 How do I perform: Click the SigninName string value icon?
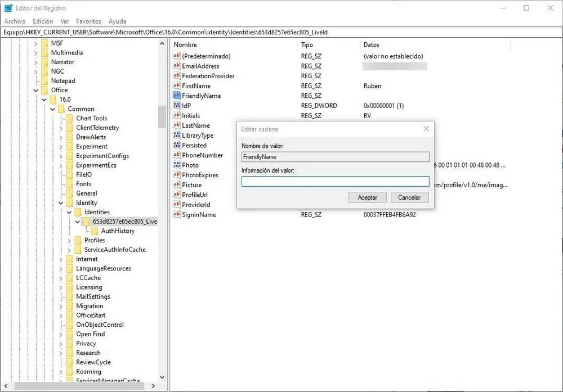click(177, 214)
